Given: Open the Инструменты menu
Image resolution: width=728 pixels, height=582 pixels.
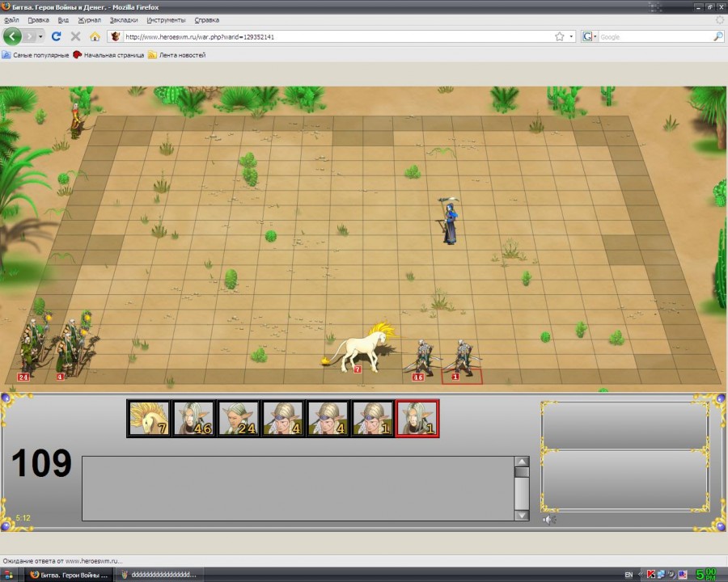Looking at the screenshot, I should coord(166,20).
